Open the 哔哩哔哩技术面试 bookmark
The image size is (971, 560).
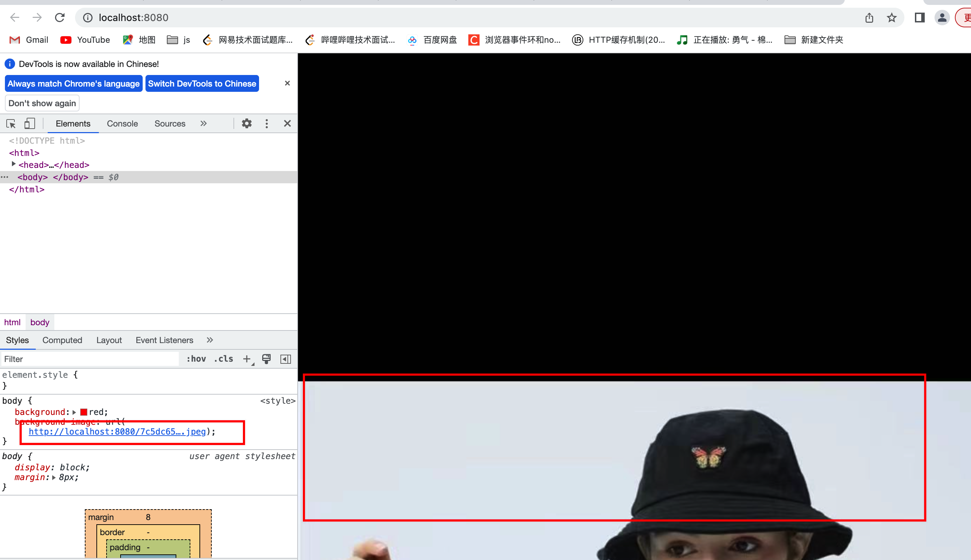(x=350, y=40)
